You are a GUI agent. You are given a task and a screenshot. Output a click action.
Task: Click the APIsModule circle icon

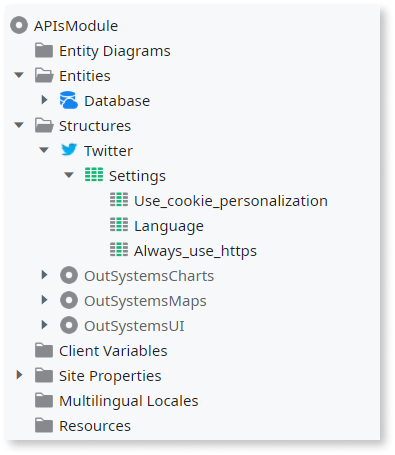pos(19,26)
